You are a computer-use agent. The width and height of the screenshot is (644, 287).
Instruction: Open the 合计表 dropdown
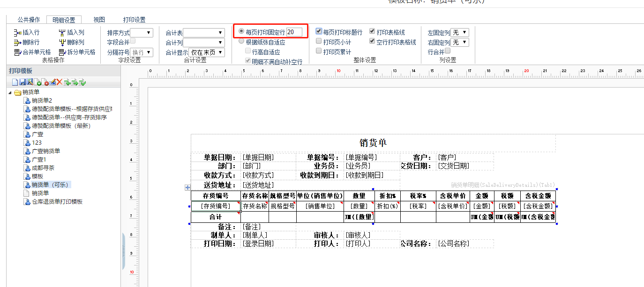coord(204,33)
